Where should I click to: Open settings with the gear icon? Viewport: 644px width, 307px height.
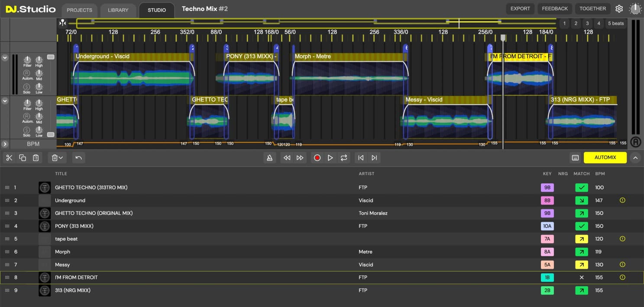click(x=619, y=9)
